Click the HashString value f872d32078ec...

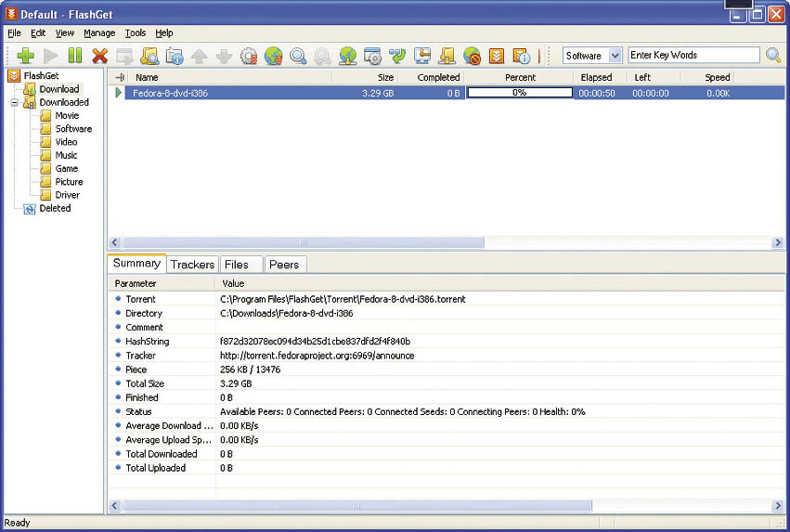[x=315, y=341]
